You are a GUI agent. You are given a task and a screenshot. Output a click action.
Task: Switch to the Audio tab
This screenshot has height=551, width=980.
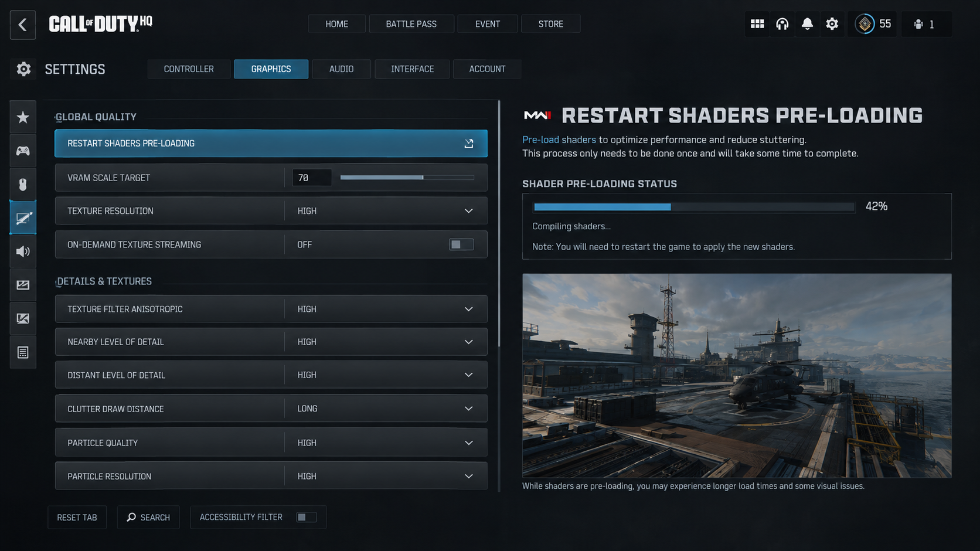coord(341,69)
